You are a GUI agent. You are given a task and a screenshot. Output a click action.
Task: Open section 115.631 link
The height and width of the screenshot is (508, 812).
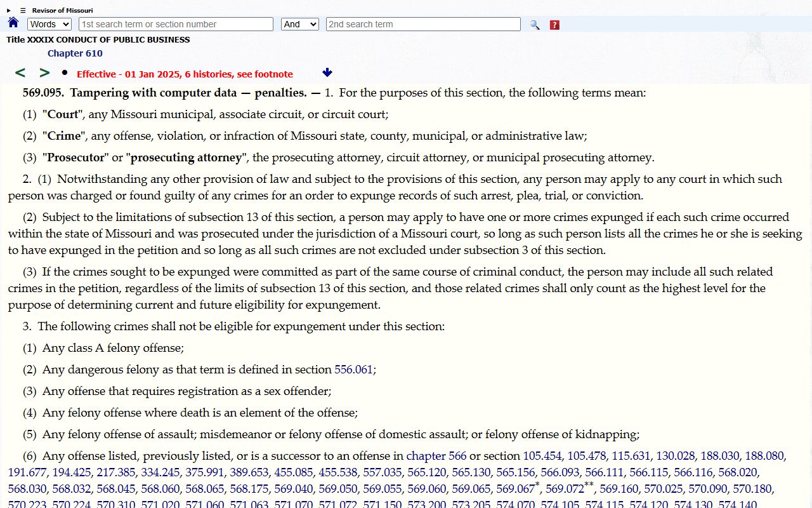tap(631, 456)
